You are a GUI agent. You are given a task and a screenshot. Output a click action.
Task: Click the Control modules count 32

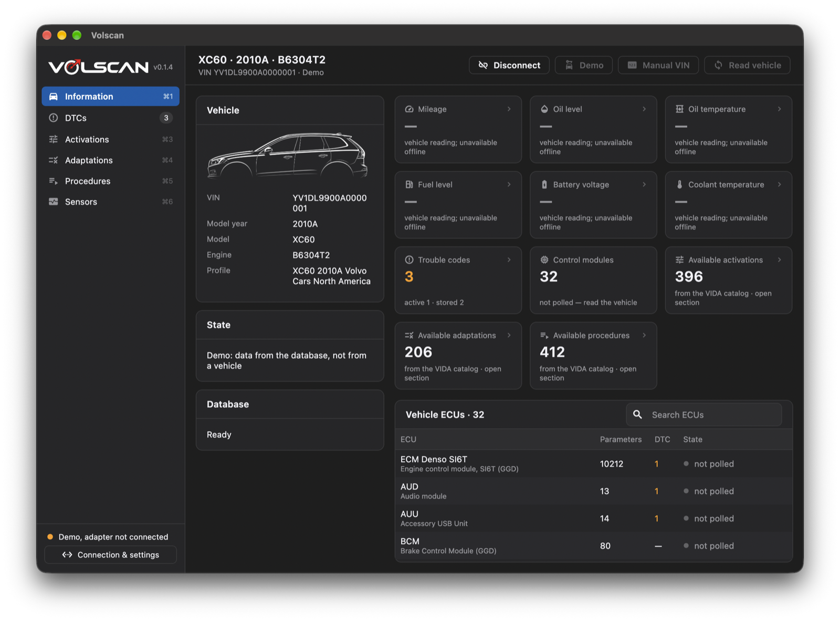pos(549,277)
